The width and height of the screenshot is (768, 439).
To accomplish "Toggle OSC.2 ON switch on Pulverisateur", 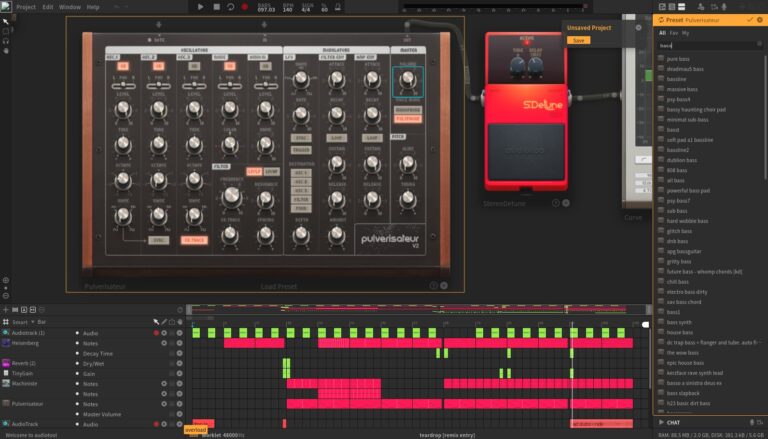I will coord(159,66).
